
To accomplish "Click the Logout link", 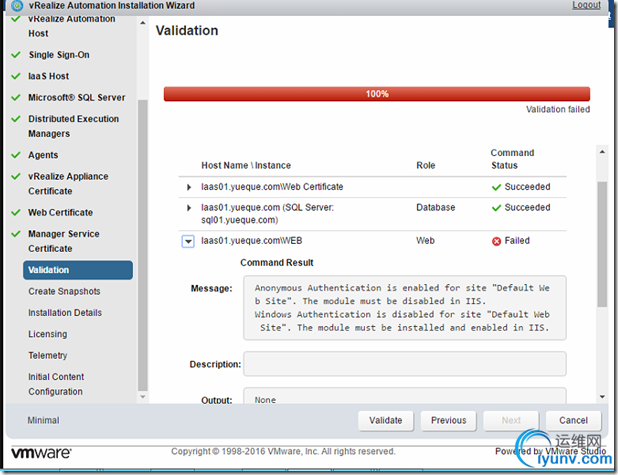I will click(x=586, y=5).
